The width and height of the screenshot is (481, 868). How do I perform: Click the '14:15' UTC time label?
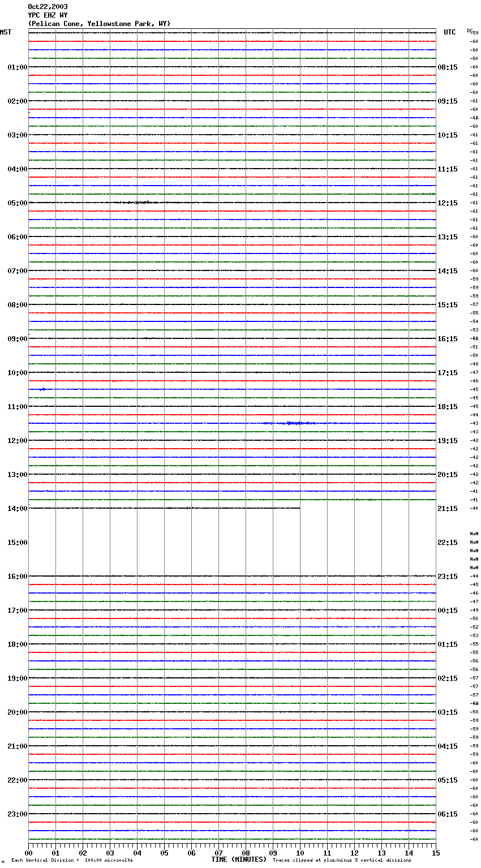point(448,271)
